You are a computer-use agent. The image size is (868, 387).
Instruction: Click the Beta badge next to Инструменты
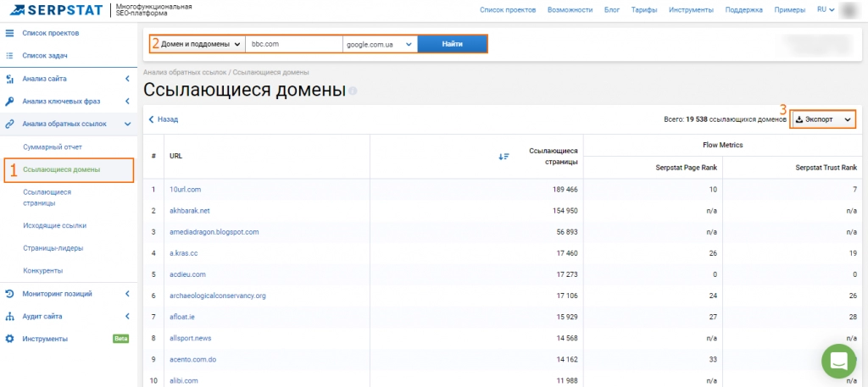tap(120, 339)
